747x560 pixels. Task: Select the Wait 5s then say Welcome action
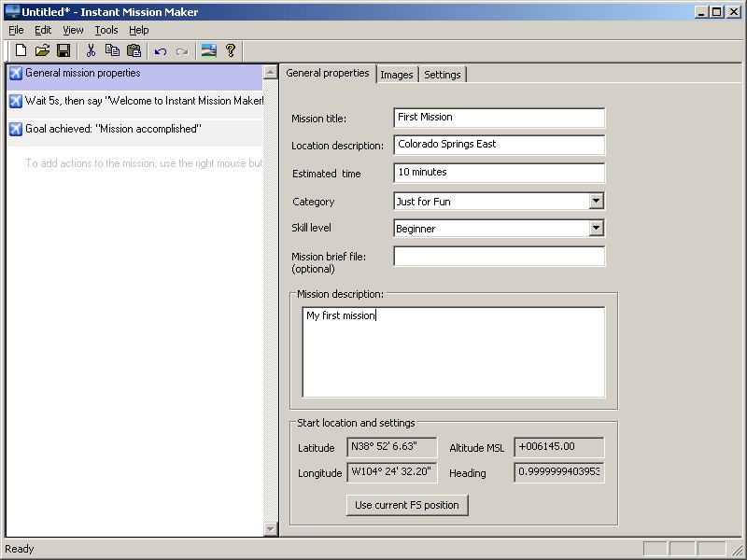coord(134,105)
